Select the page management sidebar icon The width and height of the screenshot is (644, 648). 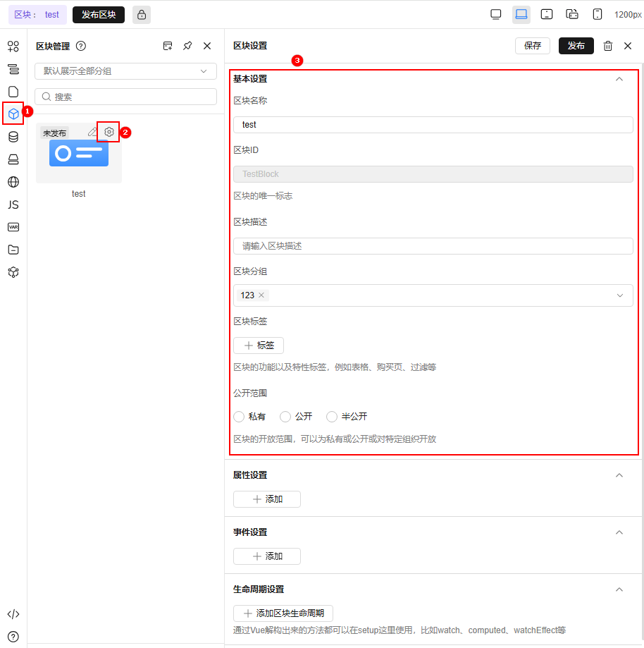tap(13, 92)
